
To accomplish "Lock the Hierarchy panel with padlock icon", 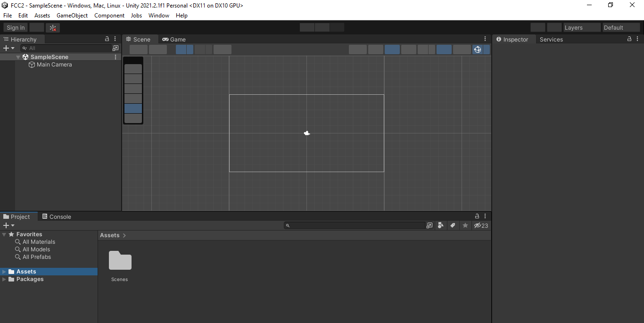I will [x=107, y=39].
